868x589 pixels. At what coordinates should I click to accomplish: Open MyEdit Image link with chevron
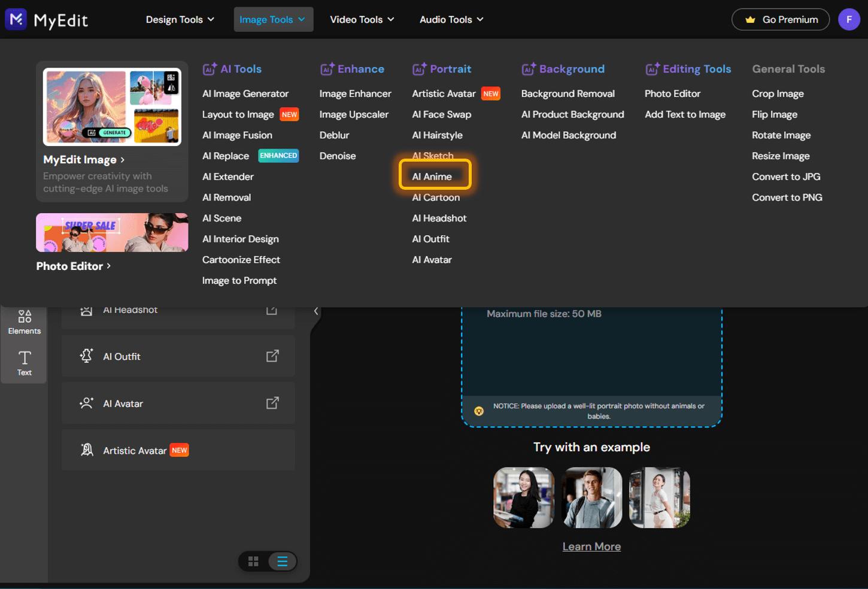84,160
